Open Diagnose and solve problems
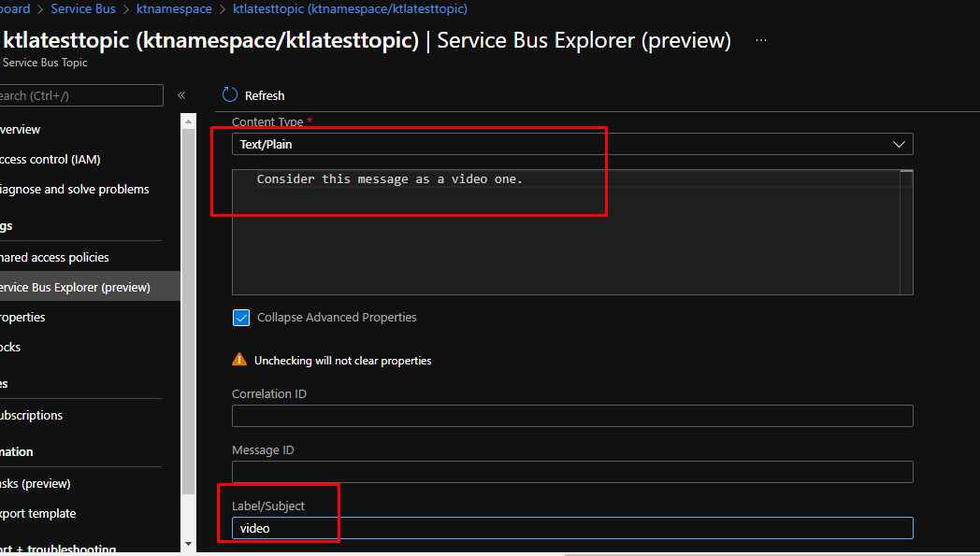Viewport: 980px width, 556px height. tap(75, 189)
